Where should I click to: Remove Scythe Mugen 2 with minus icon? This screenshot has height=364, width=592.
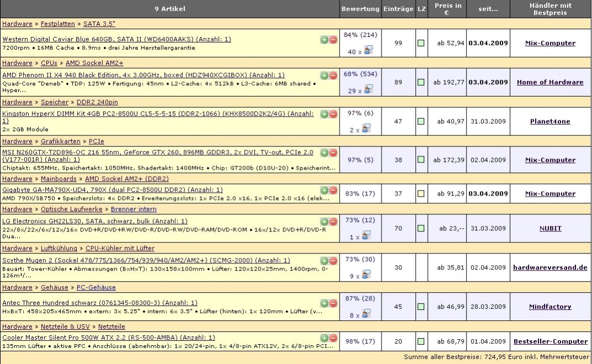[333, 261]
